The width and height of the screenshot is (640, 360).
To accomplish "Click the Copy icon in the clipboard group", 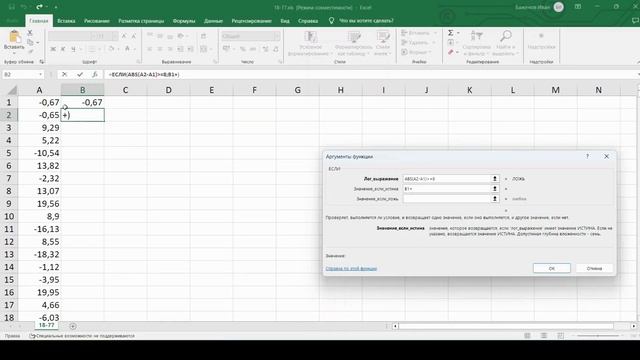I will click(x=30, y=42).
